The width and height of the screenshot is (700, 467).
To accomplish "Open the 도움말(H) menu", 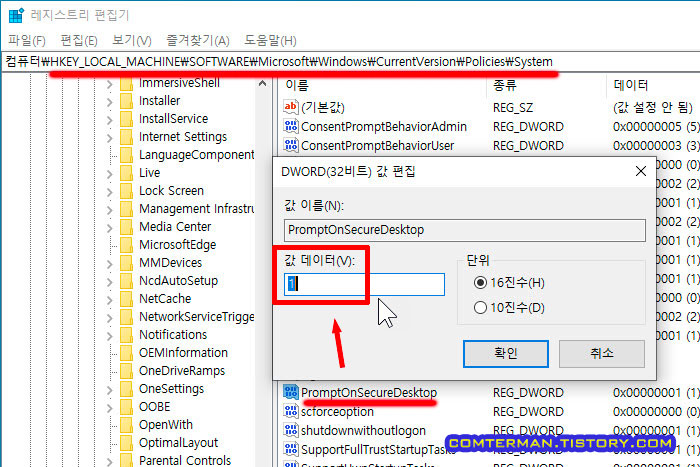I will coord(270,41).
